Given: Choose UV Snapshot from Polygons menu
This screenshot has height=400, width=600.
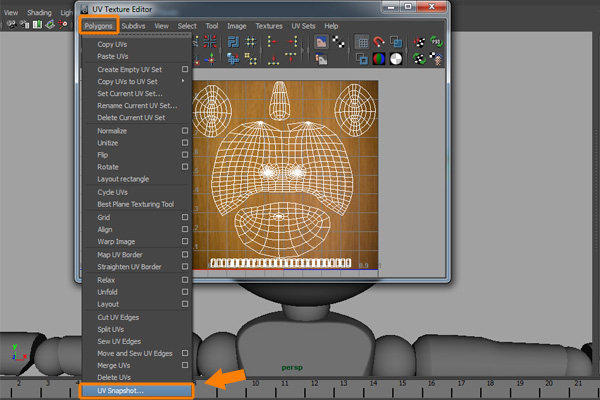Looking at the screenshot, I should click(120, 390).
